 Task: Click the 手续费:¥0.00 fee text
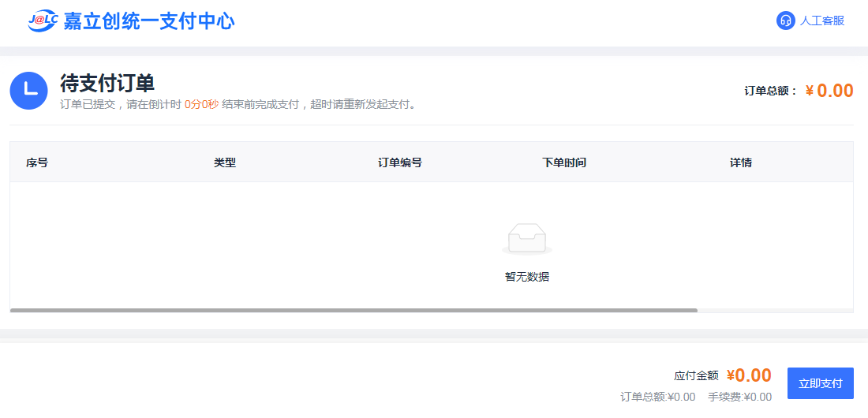(739, 397)
